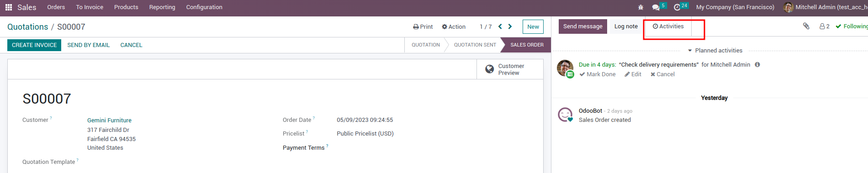868x173 pixels.
Task: Click the Send message button
Action: pyautogui.click(x=583, y=26)
